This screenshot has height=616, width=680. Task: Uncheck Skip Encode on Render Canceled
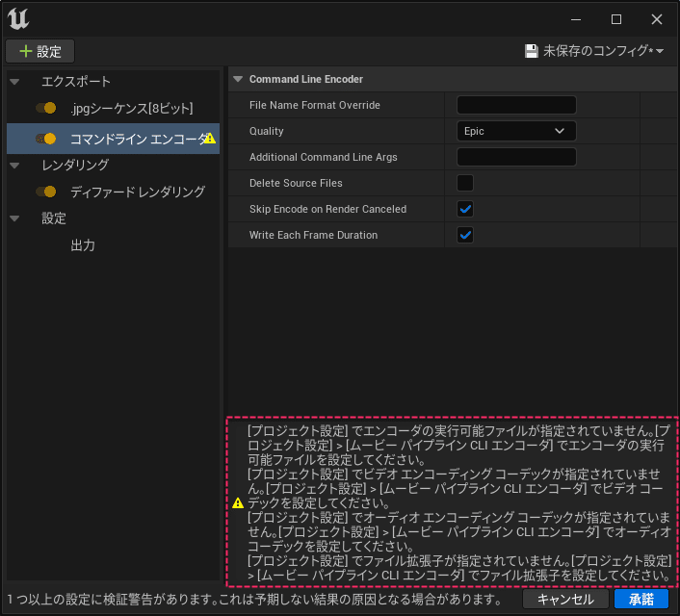tap(465, 209)
